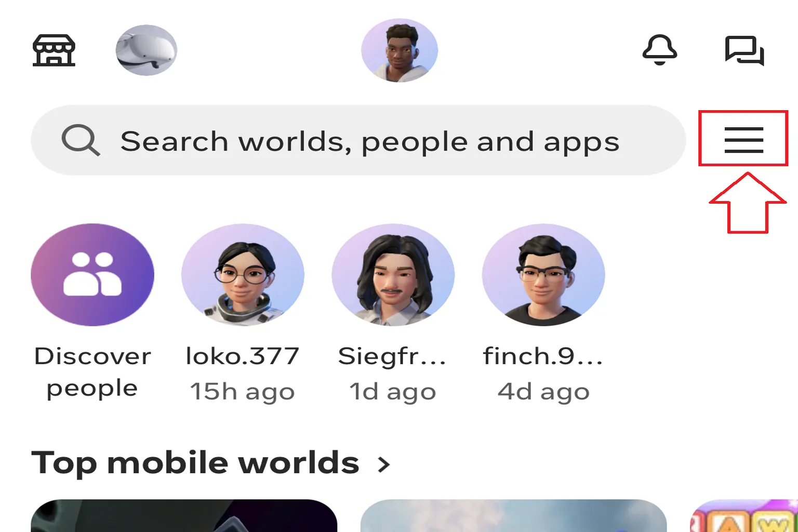Open Siegfr... avatar with long hair
798x532 pixels.
(393, 275)
